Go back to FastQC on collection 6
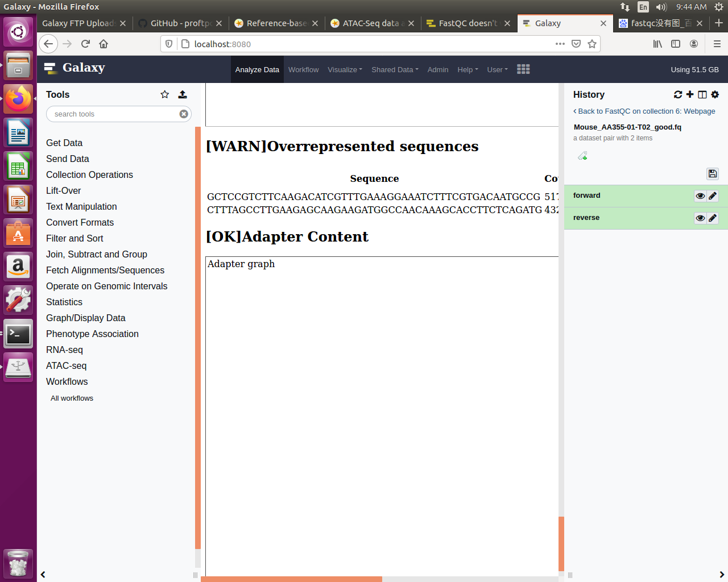Screen dimensions: 728x582 (x=644, y=111)
